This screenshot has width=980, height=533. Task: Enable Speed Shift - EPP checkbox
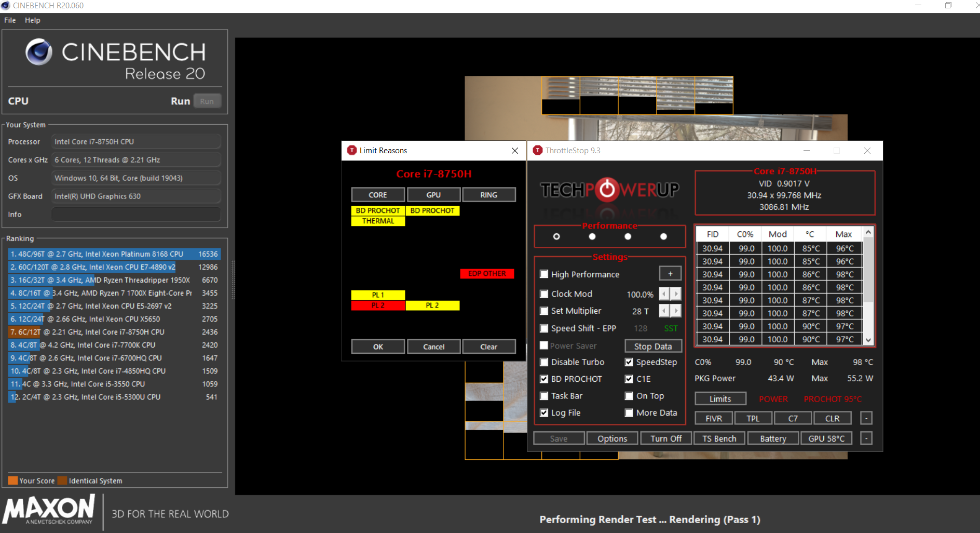click(x=544, y=328)
